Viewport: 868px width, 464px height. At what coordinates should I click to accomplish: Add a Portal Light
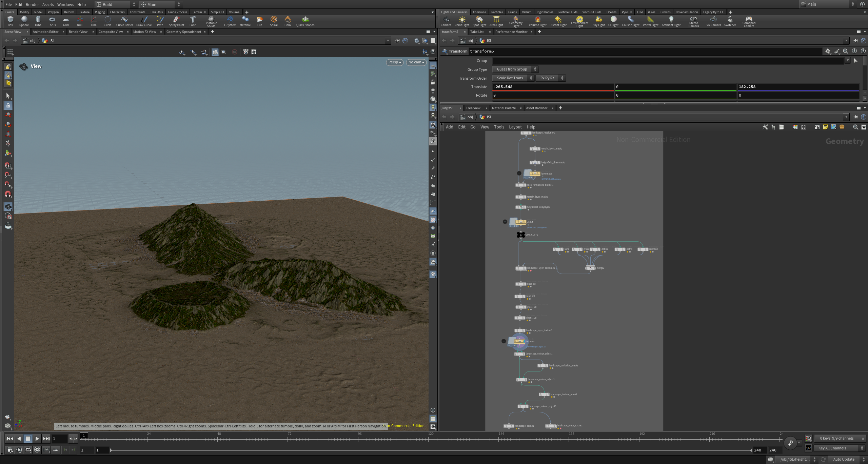click(x=650, y=21)
